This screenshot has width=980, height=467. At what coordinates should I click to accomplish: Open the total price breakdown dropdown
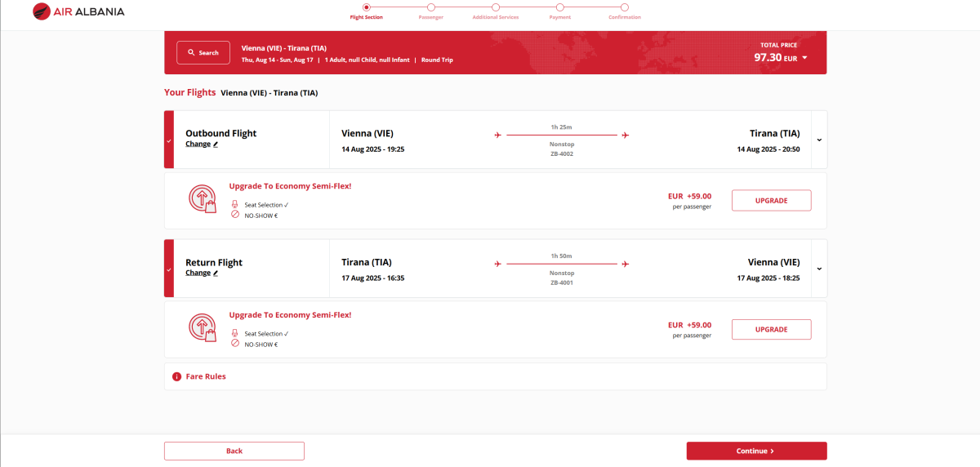coord(804,58)
